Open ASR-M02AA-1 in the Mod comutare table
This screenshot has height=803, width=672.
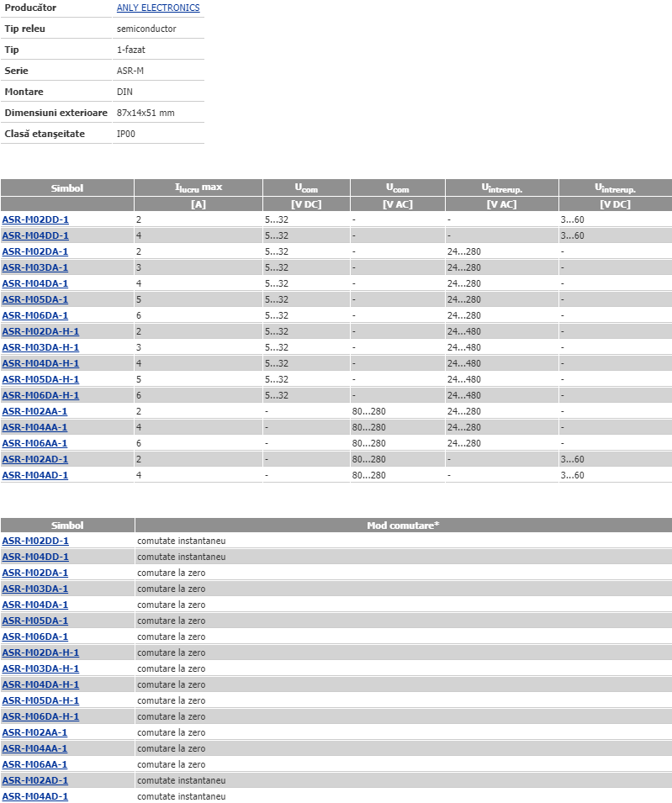[x=34, y=733]
